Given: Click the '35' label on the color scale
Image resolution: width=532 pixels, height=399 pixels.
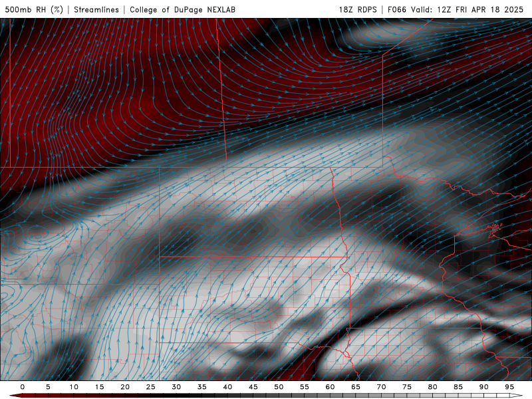Looking at the screenshot, I should point(202,387).
